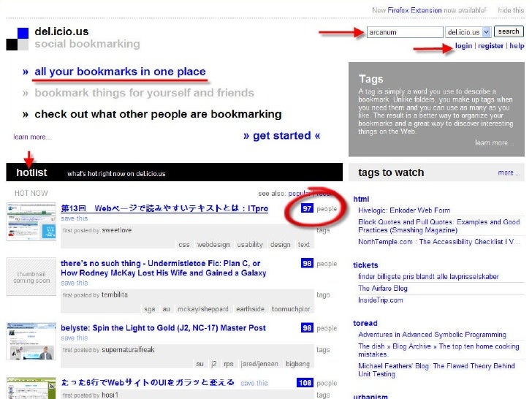Open Adventures in Advanced Symbolic Programming
532x399 pixels.
(433, 335)
